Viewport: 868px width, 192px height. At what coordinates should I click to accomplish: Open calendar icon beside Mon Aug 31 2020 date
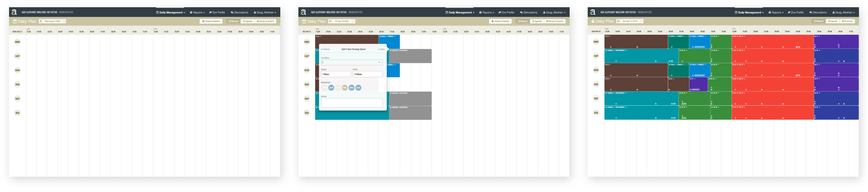pyautogui.click(x=41, y=21)
